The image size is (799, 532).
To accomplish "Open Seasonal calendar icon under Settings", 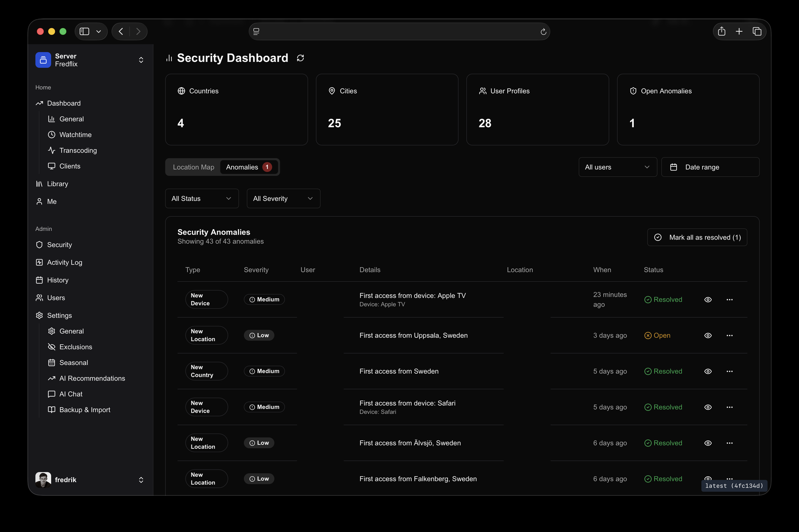I will (52, 363).
